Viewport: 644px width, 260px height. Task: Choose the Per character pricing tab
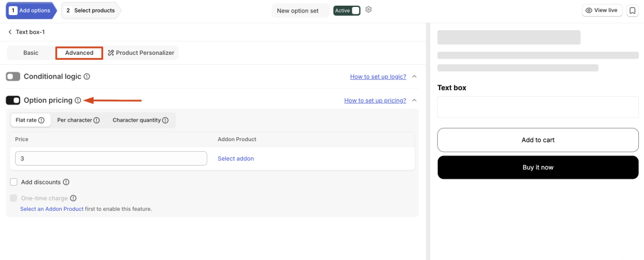[79, 120]
